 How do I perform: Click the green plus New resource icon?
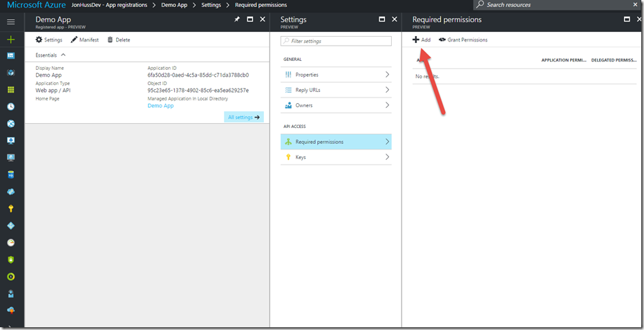coord(11,39)
